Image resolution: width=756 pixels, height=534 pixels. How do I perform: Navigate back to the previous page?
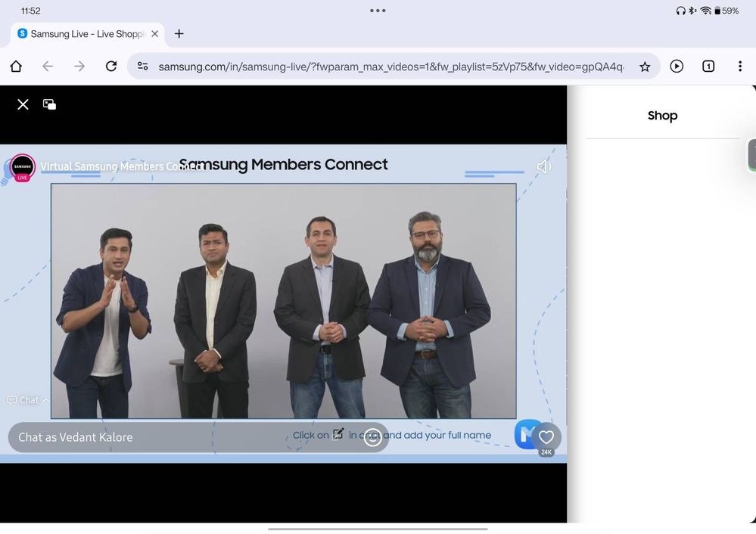(x=48, y=66)
